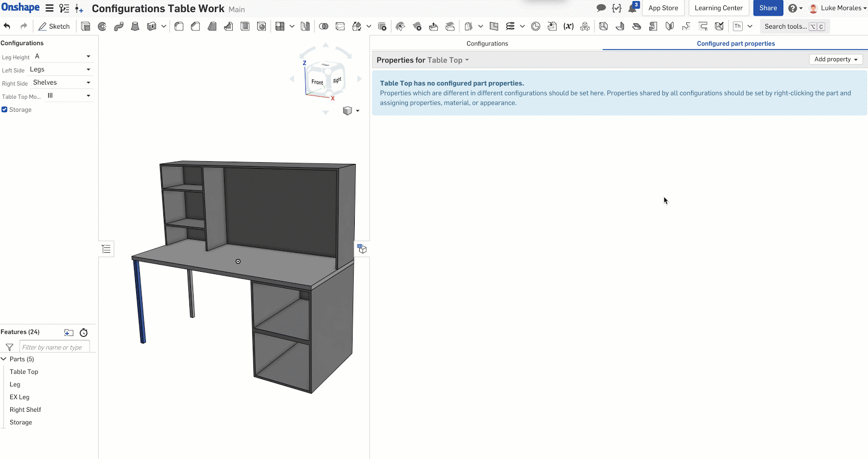Uncheck the Storage checkbox
This screenshot has height=459, width=868.
pyautogui.click(x=4, y=110)
